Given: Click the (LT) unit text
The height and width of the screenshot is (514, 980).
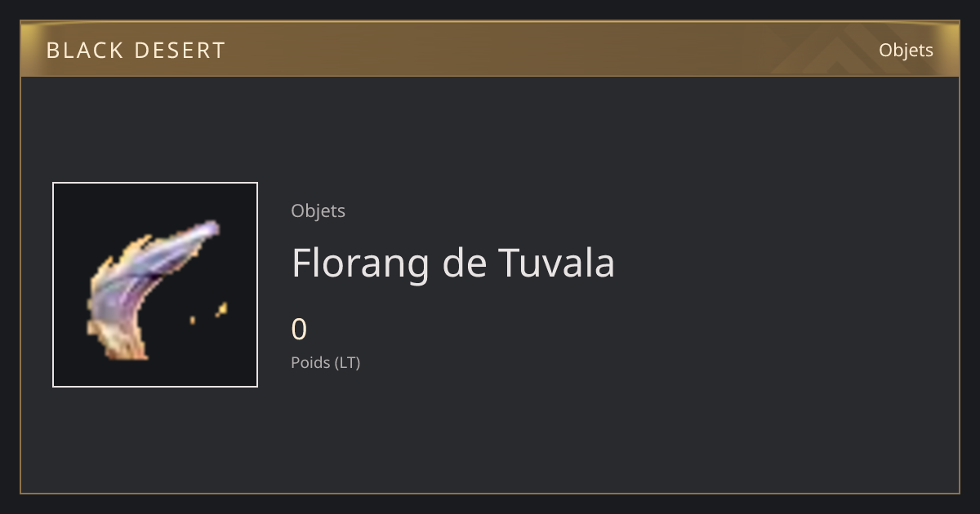Looking at the screenshot, I should point(347,362).
